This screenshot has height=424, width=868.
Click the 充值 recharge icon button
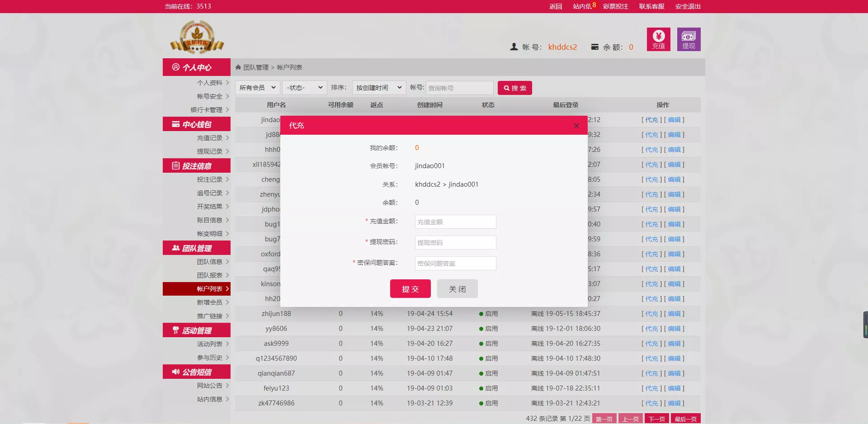658,39
